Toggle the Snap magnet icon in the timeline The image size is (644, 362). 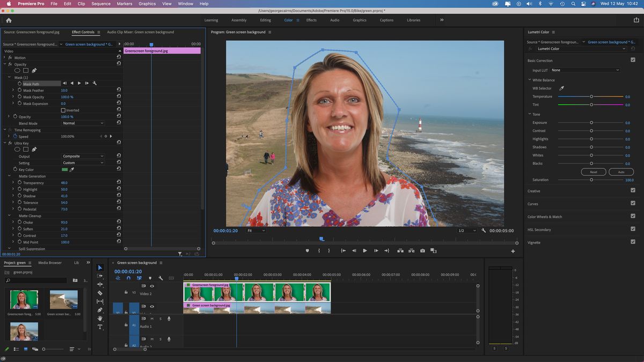coord(128,278)
